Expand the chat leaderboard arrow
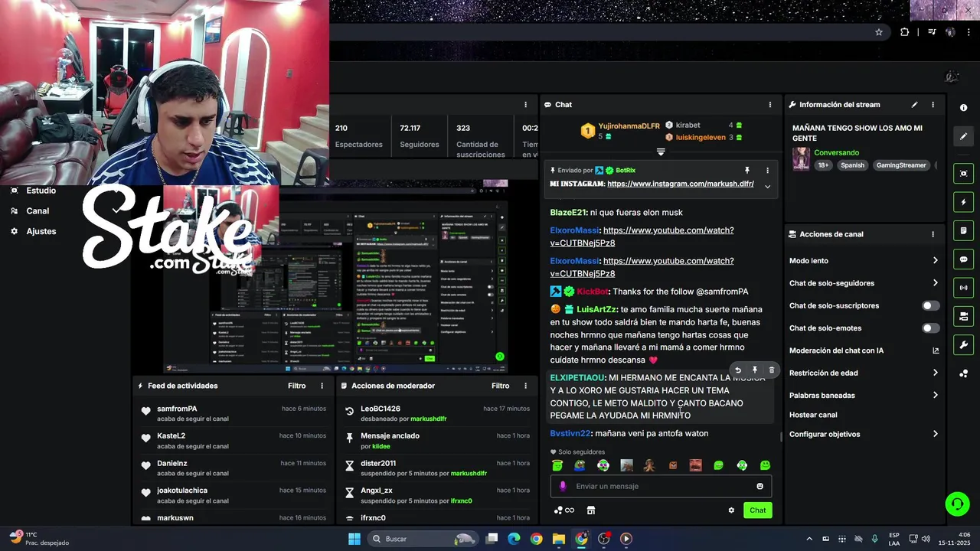This screenshot has height=551, width=980. [661, 152]
